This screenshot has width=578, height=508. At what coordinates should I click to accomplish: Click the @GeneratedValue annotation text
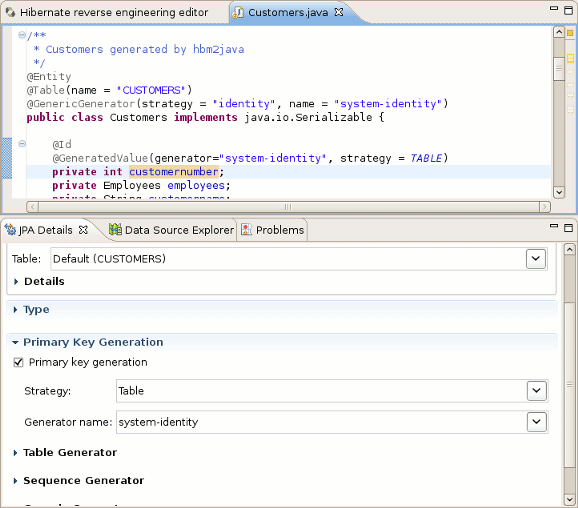click(x=100, y=158)
